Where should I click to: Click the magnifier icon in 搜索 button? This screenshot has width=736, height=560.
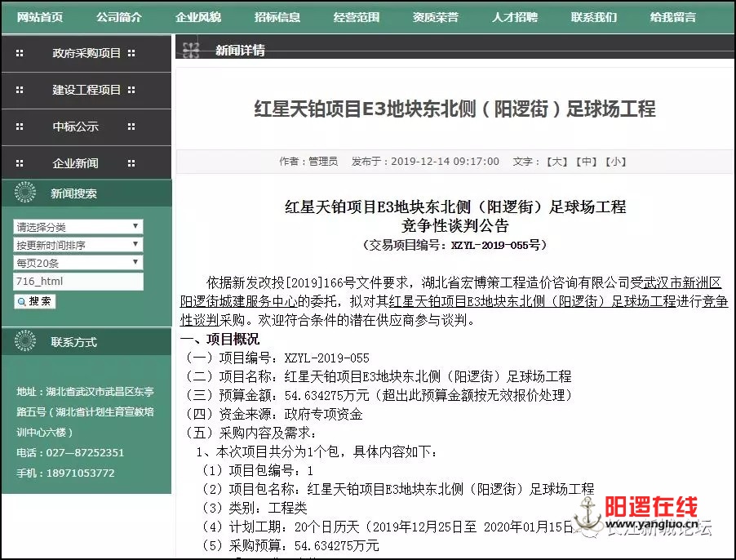pyautogui.click(x=21, y=302)
